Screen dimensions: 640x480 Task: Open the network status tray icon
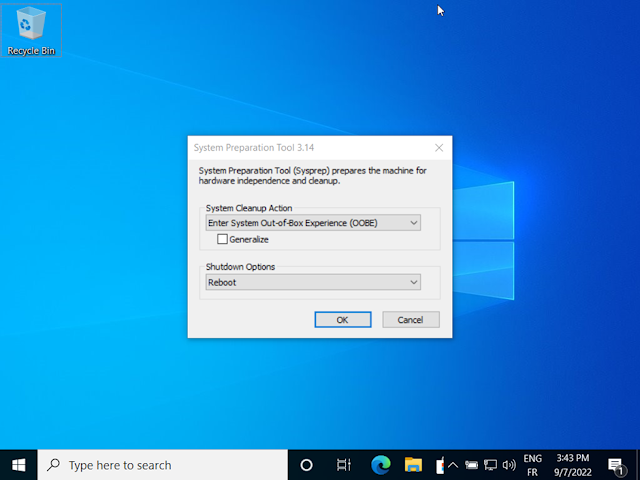[490, 465]
